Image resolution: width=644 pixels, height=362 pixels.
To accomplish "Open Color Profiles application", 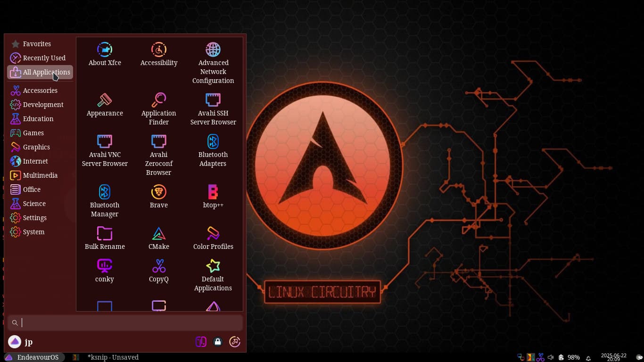I will click(x=213, y=234).
